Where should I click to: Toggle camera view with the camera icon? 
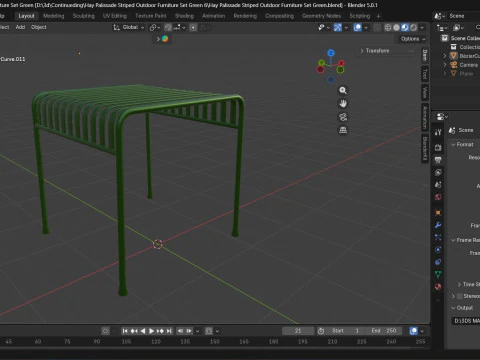click(343, 117)
